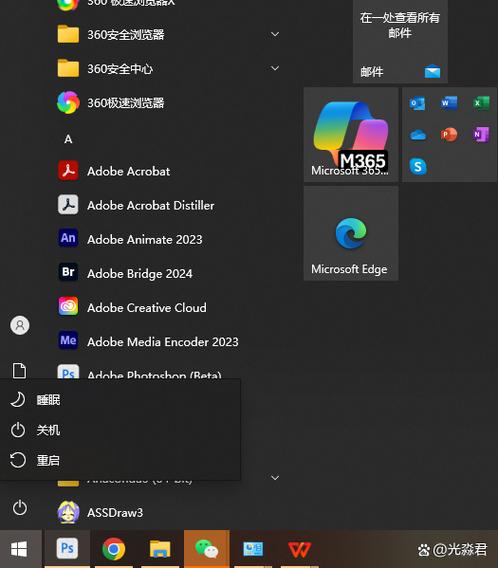
Task: Expand the folder chevron above ASSDraw3
Action: point(275,478)
